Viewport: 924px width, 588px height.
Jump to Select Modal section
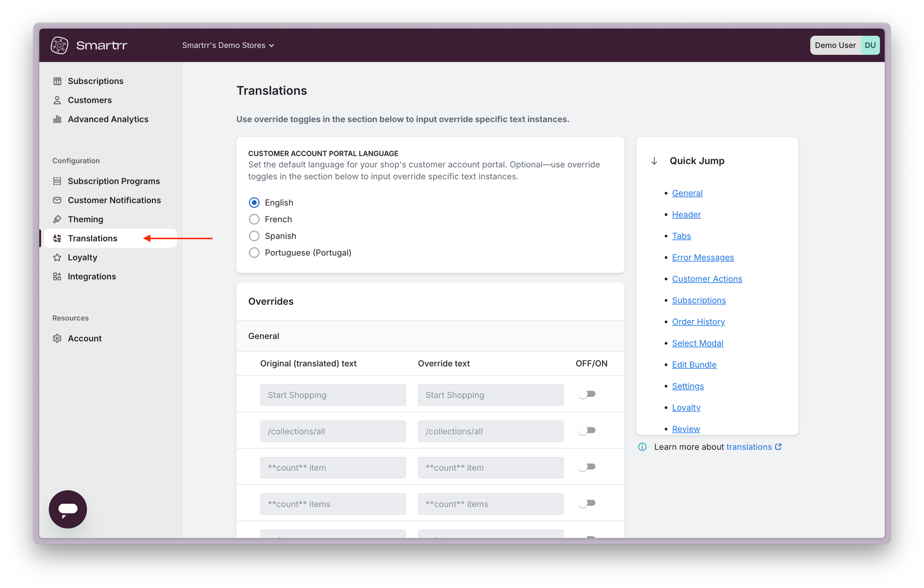pyautogui.click(x=697, y=343)
